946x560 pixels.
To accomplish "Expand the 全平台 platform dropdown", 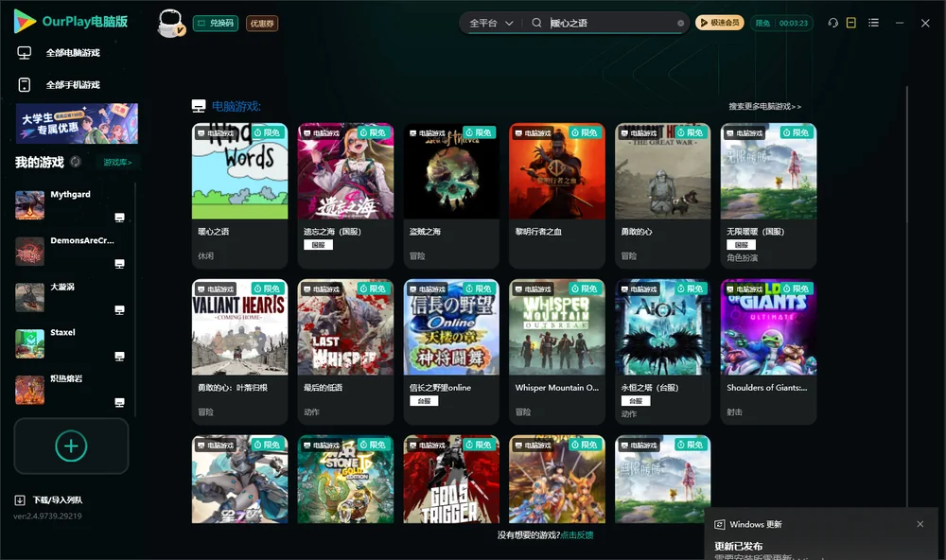I will [491, 23].
